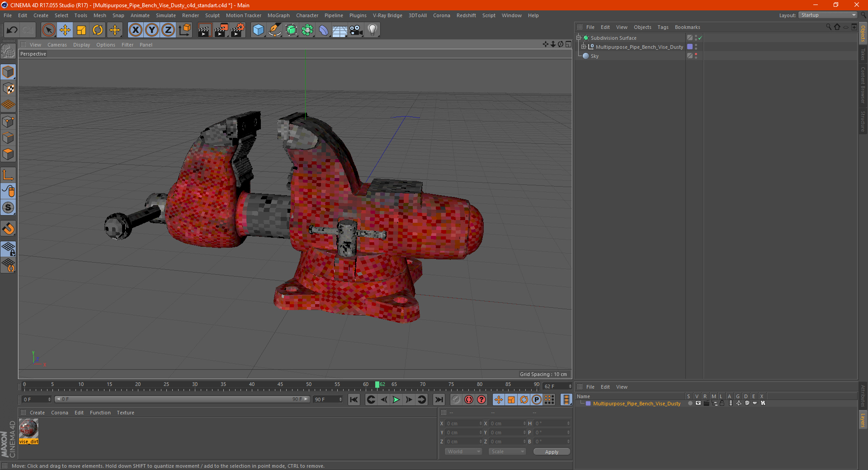The image size is (868, 470).
Task: Switch to Texture mode icon
Action: pos(8,89)
